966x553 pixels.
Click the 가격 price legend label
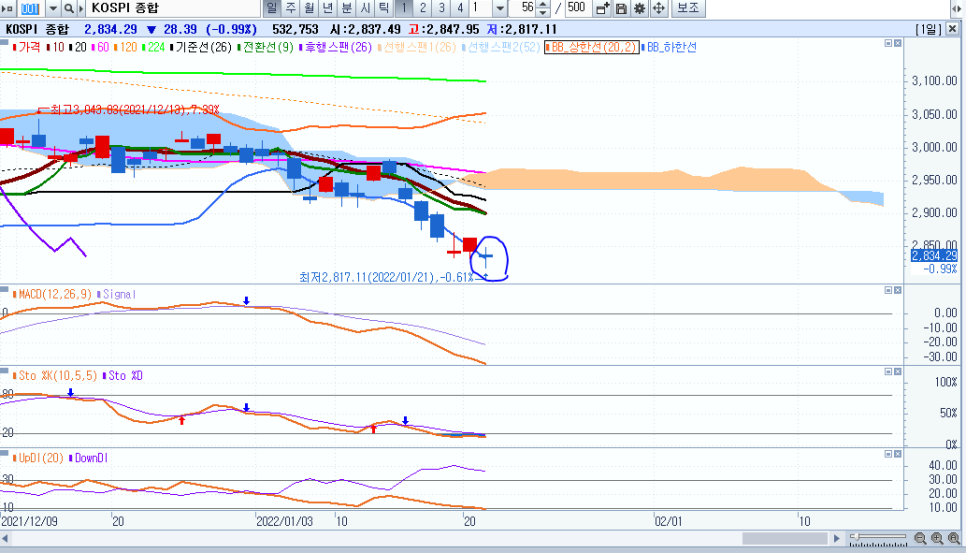tap(26, 47)
